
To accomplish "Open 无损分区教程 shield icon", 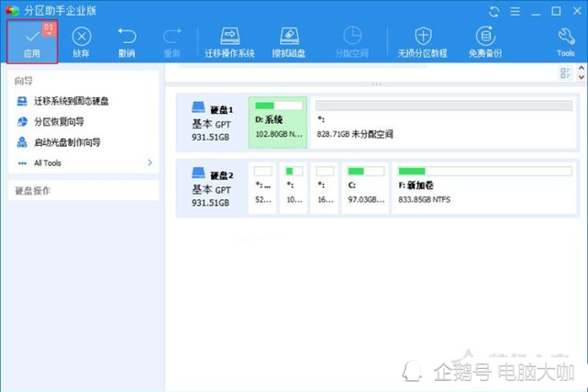I will tap(423, 36).
